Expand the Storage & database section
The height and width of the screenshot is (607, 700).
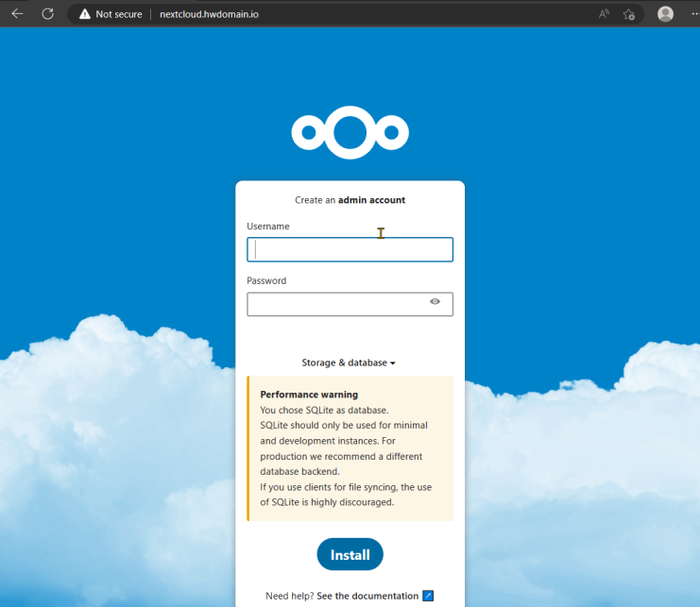click(349, 363)
